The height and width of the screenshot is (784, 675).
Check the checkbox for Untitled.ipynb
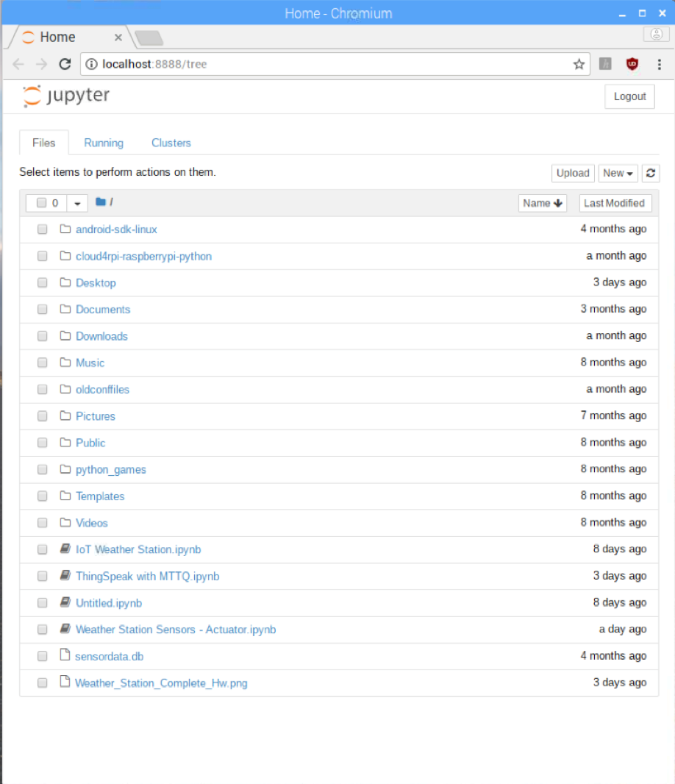tap(42, 602)
